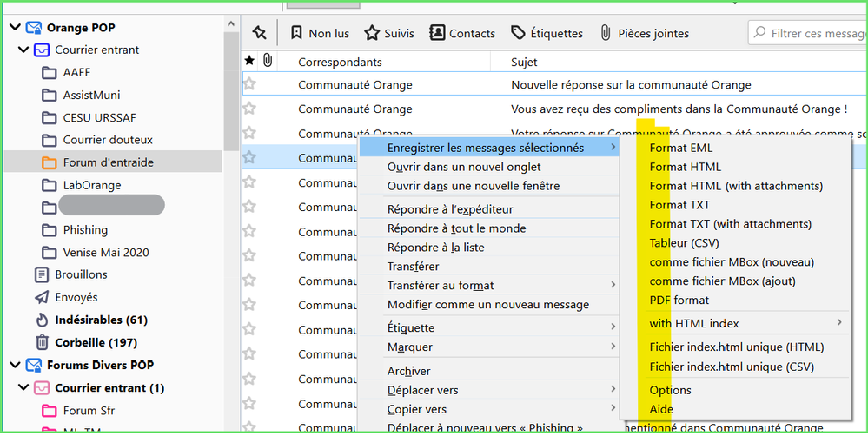Open the Venise Mai 2020 folder
This screenshot has width=868, height=436.
pyautogui.click(x=106, y=252)
